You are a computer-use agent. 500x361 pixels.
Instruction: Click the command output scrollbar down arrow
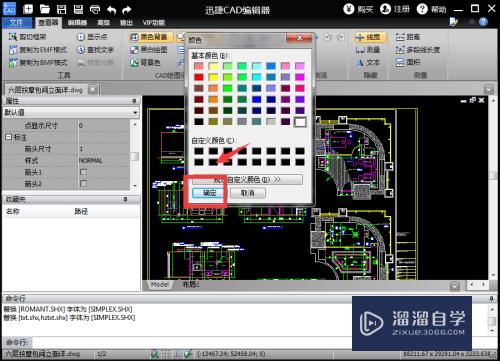492,331
